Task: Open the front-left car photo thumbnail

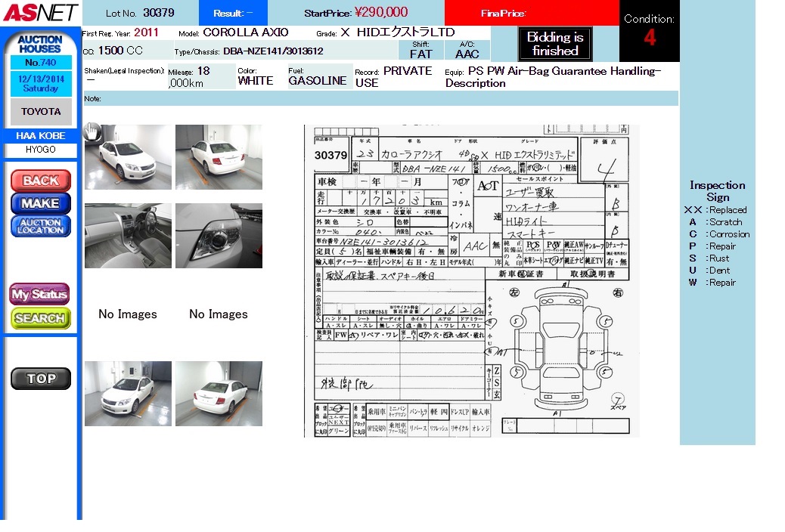Action: pos(128,156)
